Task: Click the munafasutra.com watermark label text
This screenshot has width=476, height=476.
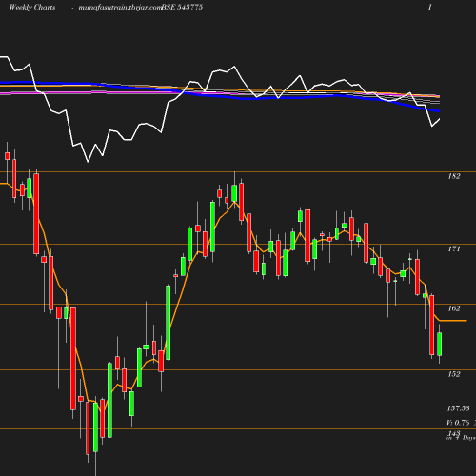Action: 120,7
